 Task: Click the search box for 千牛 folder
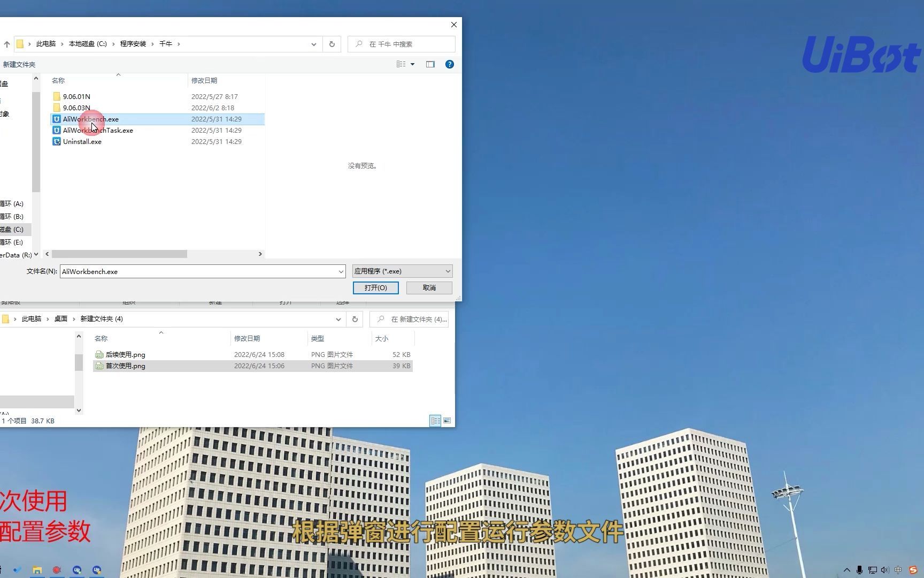coord(402,44)
